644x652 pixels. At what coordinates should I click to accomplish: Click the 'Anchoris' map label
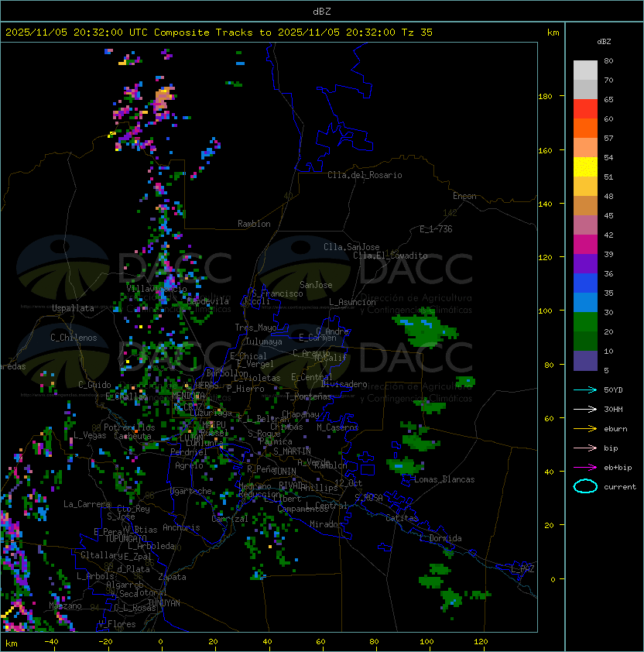click(x=181, y=527)
